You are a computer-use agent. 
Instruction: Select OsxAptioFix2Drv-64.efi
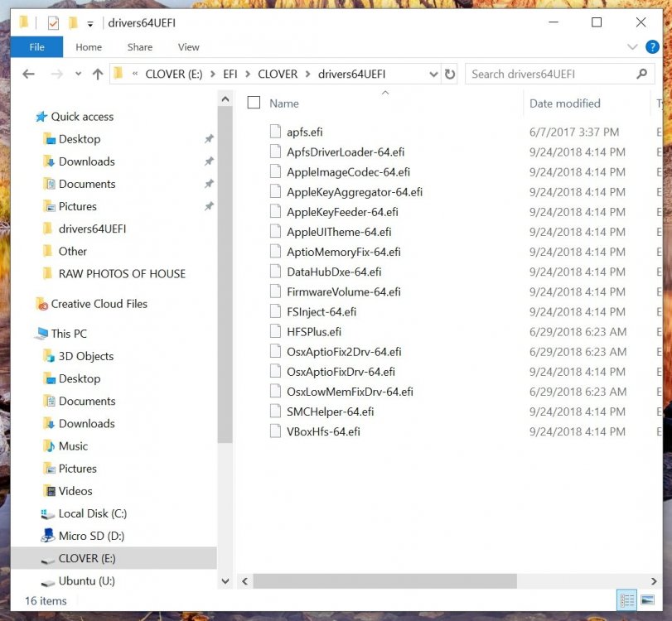coord(344,352)
